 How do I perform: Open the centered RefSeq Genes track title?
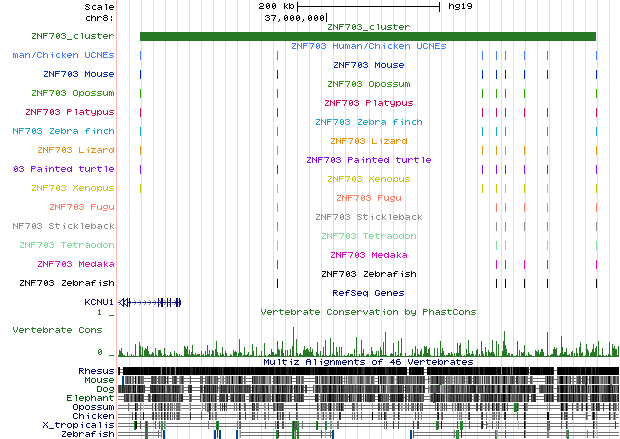367,293
